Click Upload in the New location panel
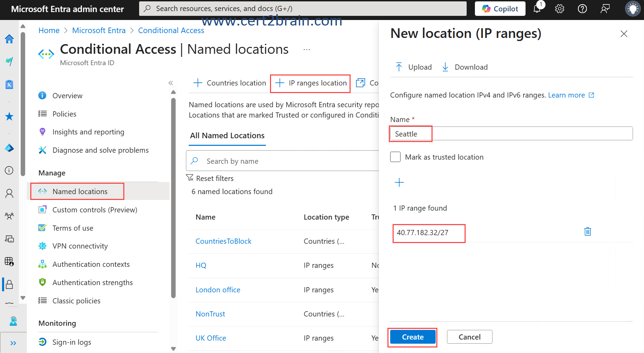The image size is (644, 353). point(413,67)
